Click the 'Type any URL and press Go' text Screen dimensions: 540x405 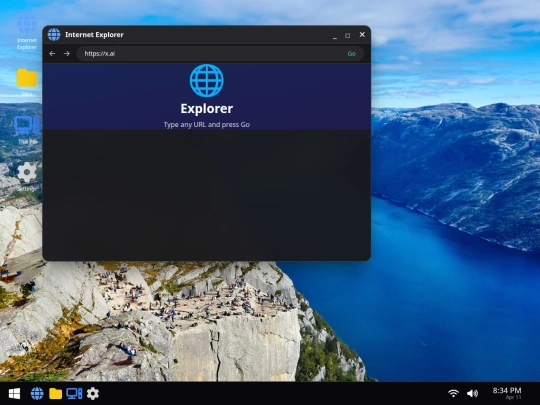click(x=207, y=125)
